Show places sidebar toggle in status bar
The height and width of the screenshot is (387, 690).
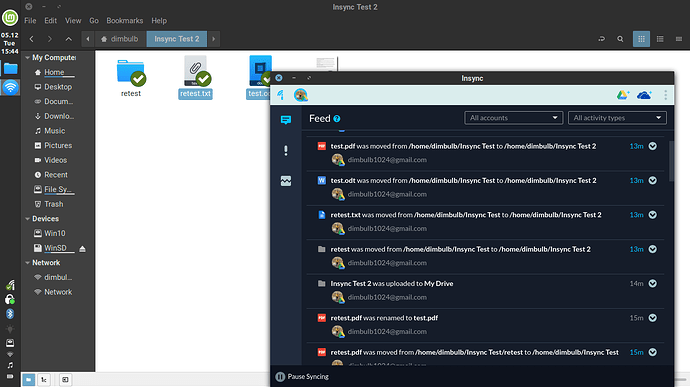(29, 380)
